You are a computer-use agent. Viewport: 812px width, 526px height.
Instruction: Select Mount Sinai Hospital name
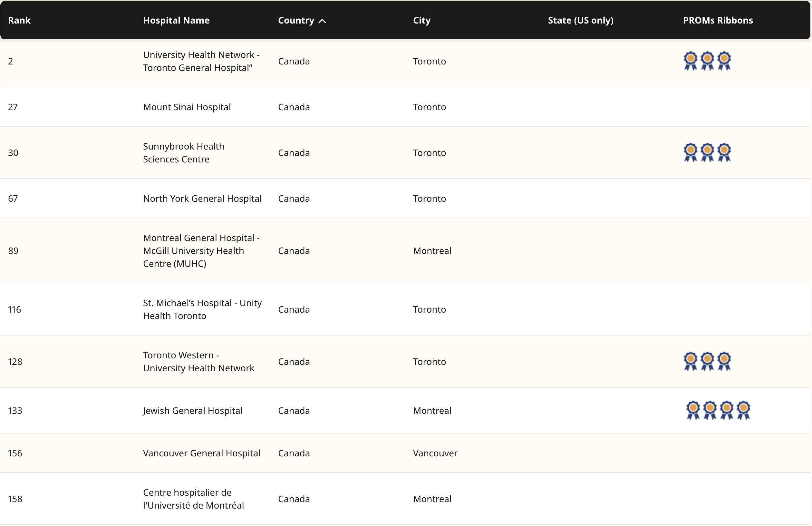point(187,107)
